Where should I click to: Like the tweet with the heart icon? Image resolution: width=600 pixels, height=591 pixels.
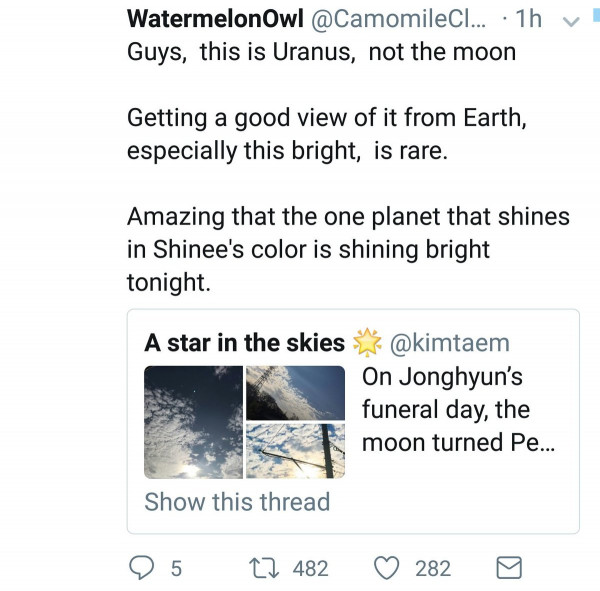point(386,568)
